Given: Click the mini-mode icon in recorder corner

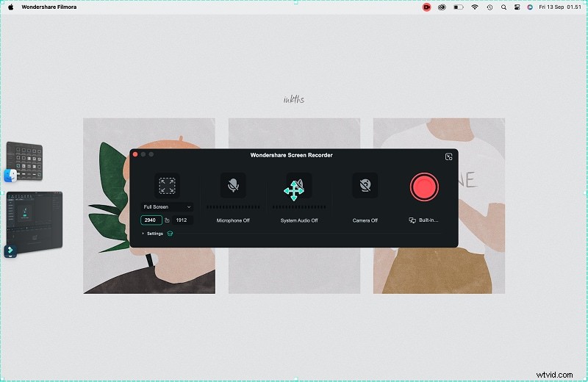Looking at the screenshot, I should (448, 156).
